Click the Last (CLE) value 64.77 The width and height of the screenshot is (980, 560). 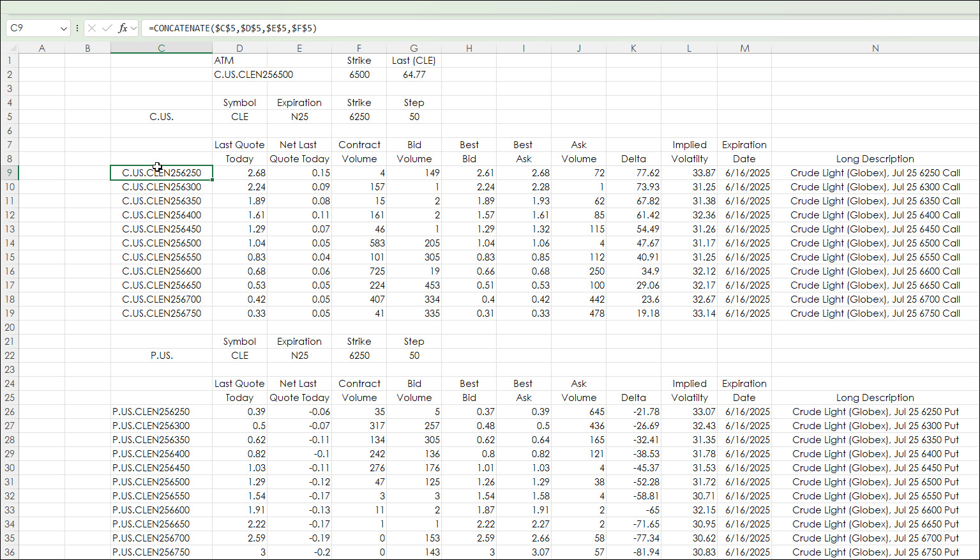point(414,75)
